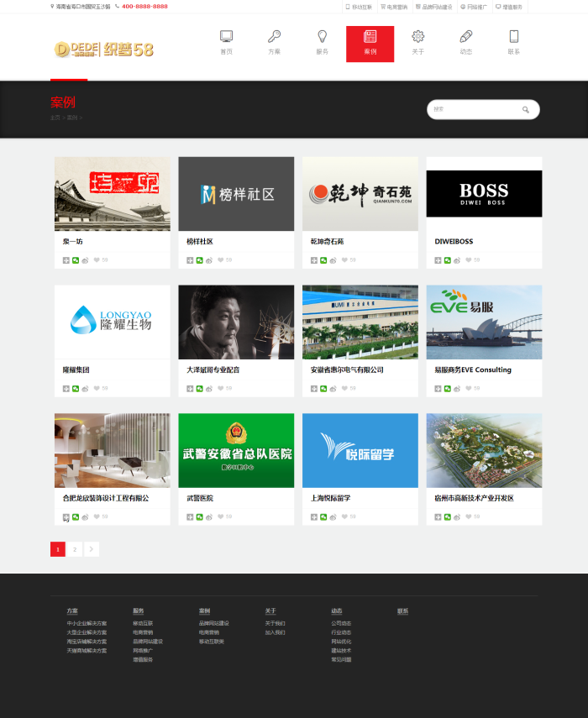This screenshot has width=588, height=718.
Task: Click the WeChat share icon under 隆耀集团
Action: (x=76, y=388)
